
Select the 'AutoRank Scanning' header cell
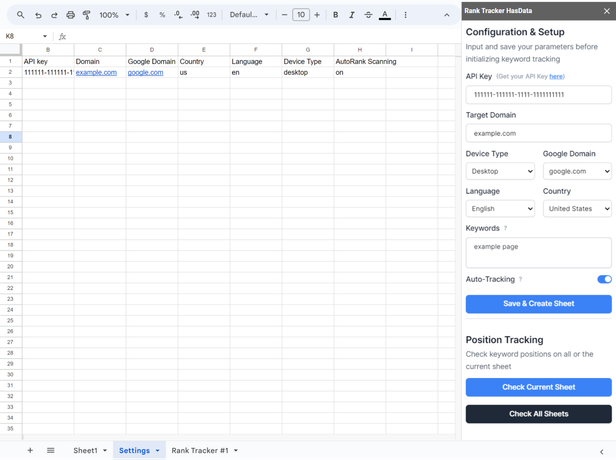360,62
